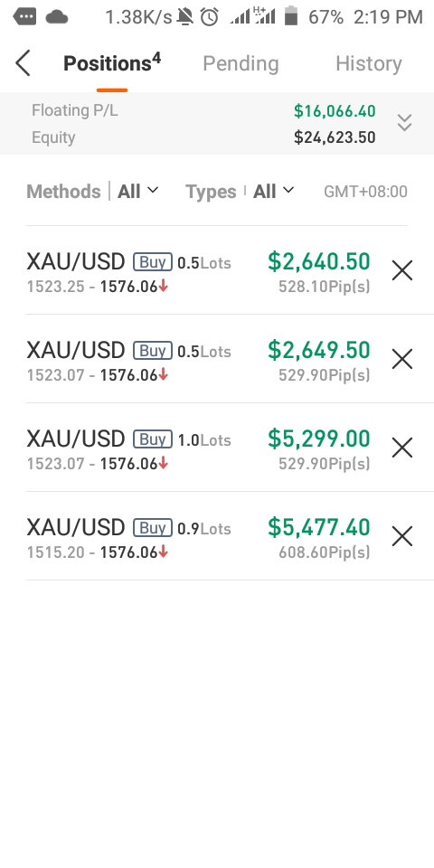
Task: Open the 608.60 Pip(s) position row
Action: [x=217, y=536]
